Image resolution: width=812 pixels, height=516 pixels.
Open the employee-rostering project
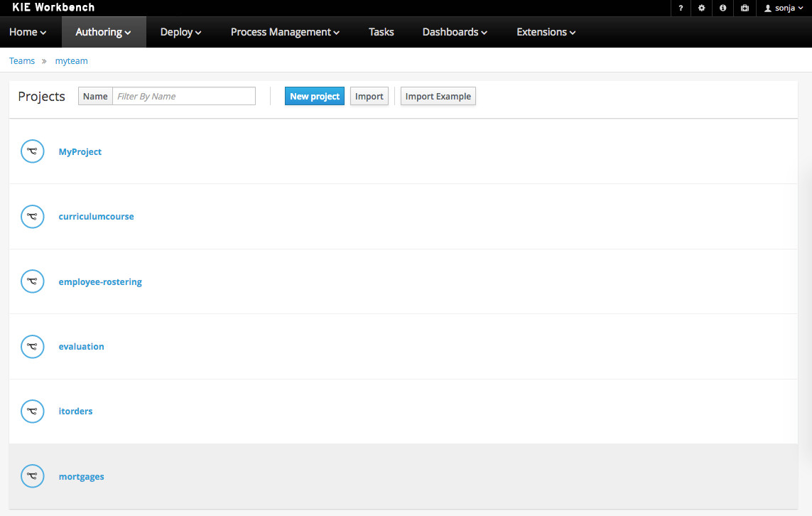point(100,282)
